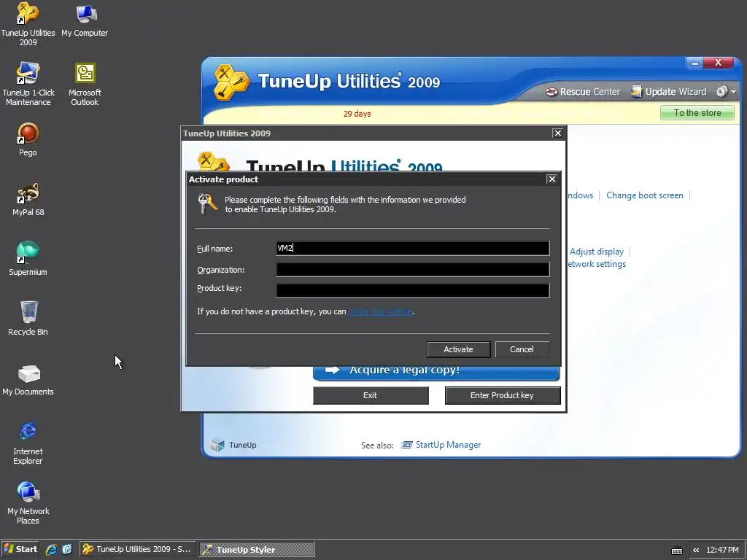Open the network settings link
747x560 pixels.
coord(597,264)
